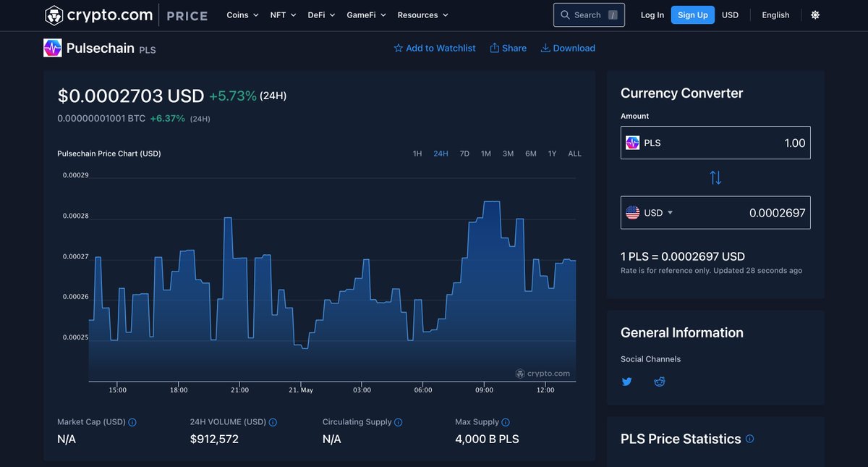Click the price chart area

point(333,279)
